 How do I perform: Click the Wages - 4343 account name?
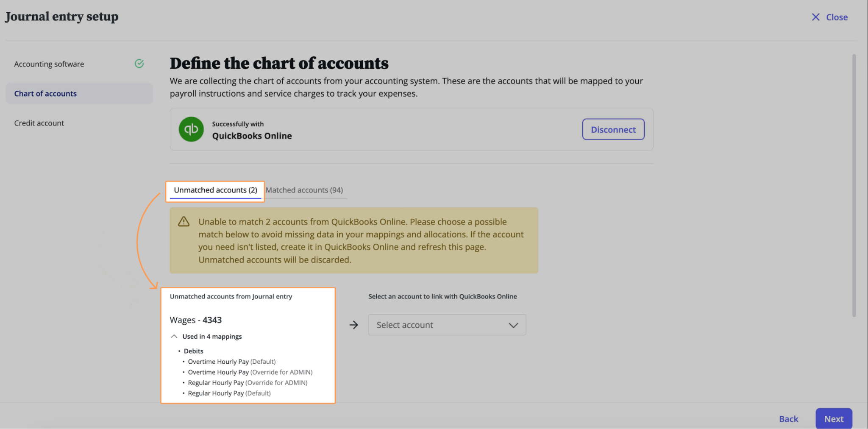pos(196,320)
